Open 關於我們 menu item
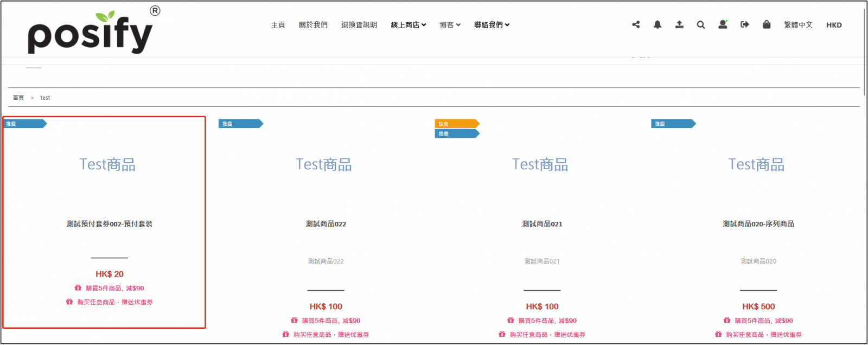Image resolution: width=868 pixels, height=345 pixels. (313, 25)
